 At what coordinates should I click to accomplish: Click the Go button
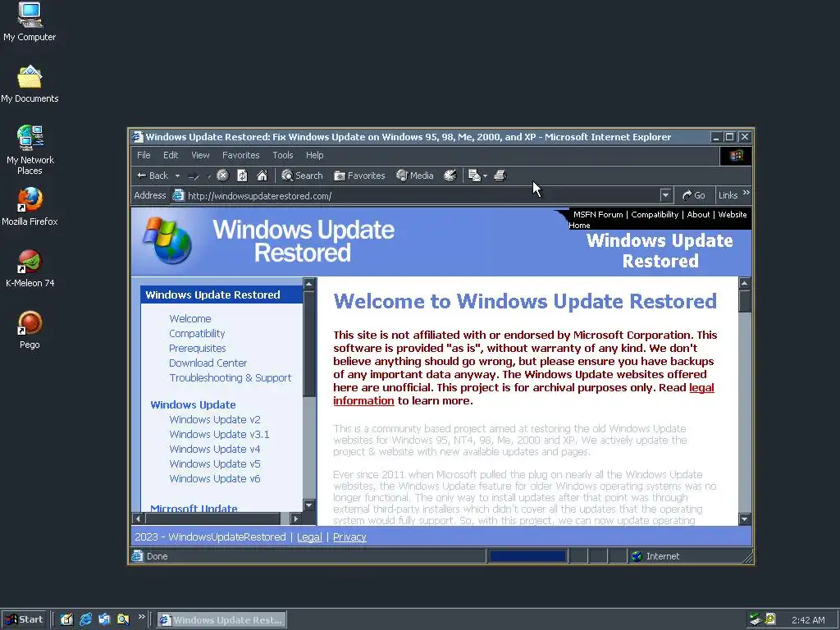[694, 195]
